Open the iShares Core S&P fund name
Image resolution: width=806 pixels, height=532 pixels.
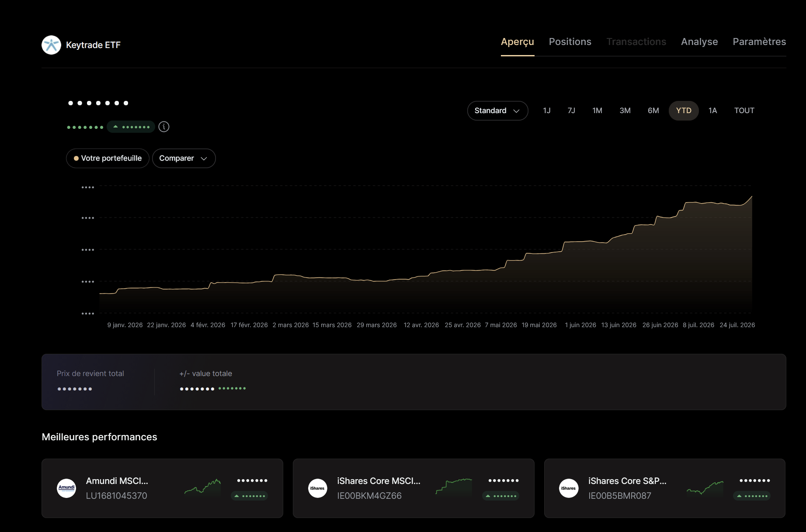pos(628,481)
